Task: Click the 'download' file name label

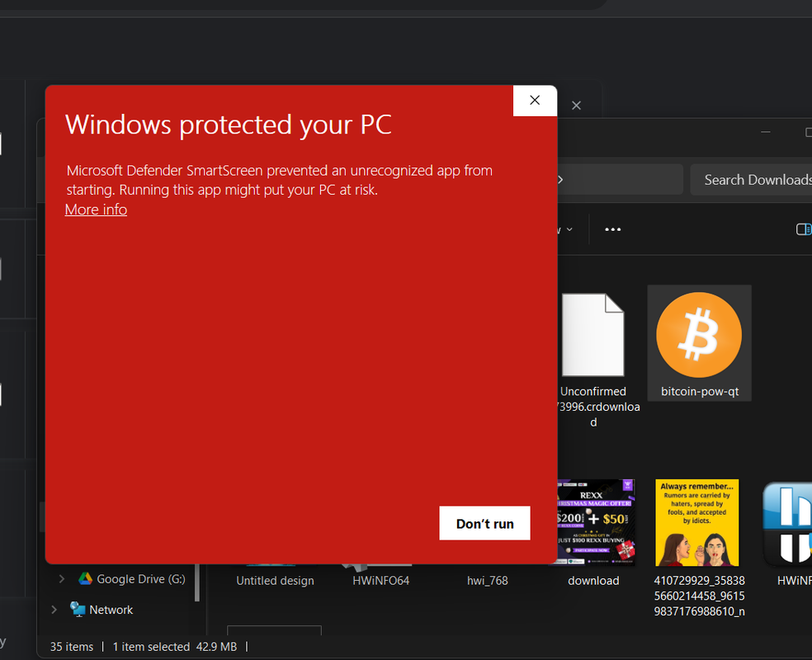Action: click(593, 581)
